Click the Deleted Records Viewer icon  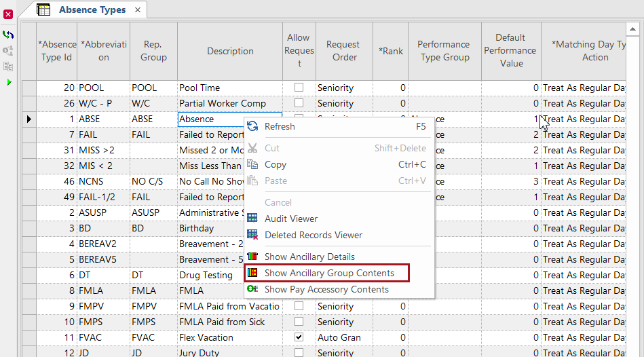252,235
